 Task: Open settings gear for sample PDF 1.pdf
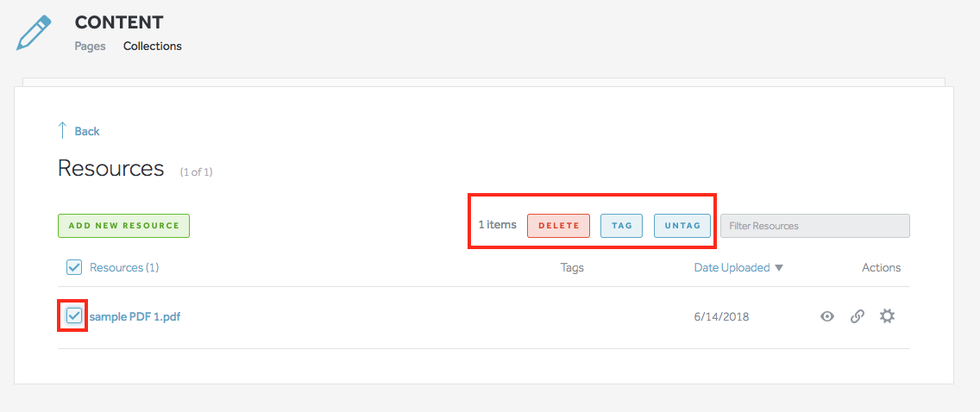coord(887,316)
